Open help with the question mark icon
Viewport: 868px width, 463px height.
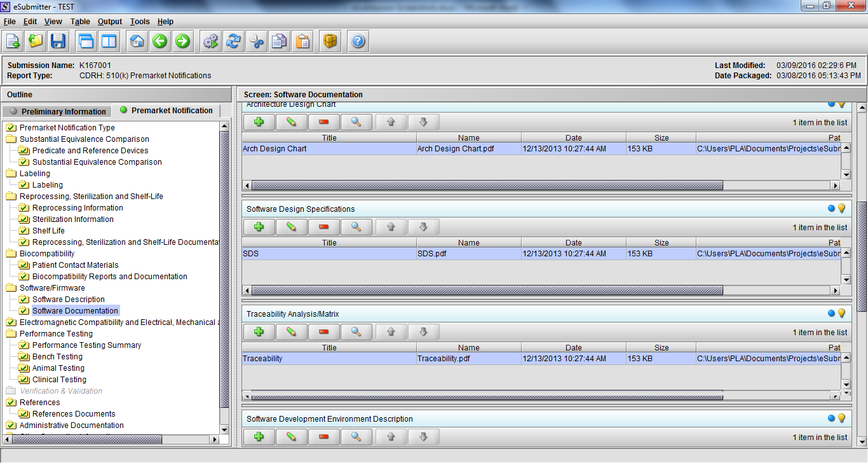point(358,42)
